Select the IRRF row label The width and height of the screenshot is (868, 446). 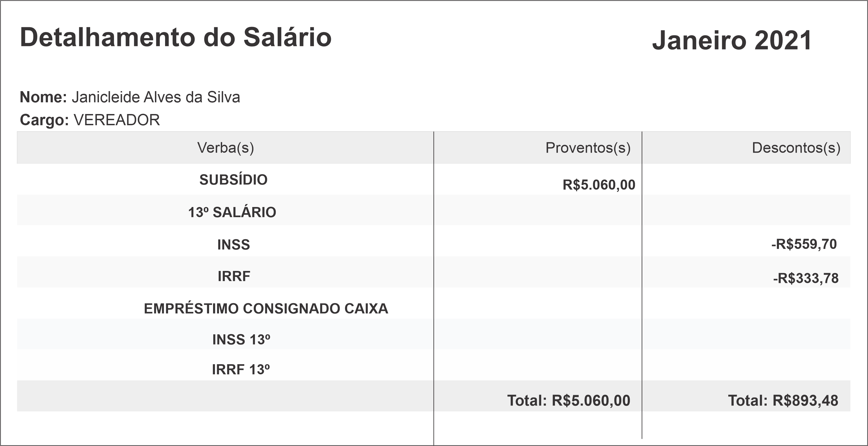[234, 276]
